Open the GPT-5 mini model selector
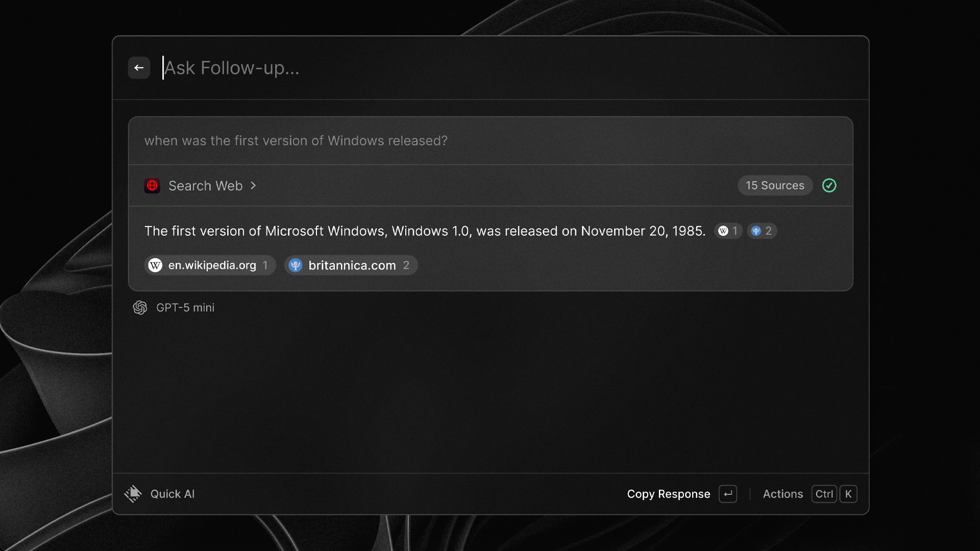 point(185,307)
